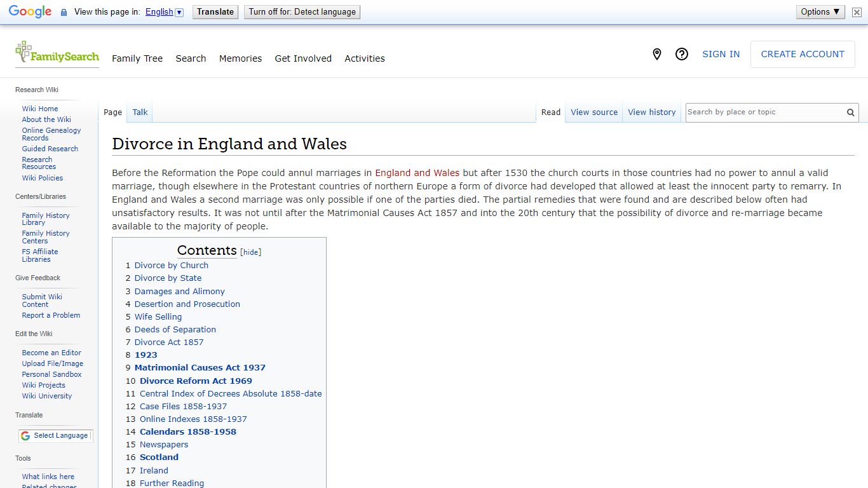Click CREATE ACCOUNT button
The width and height of the screenshot is (868, 488).
click(x=803, y=55)
